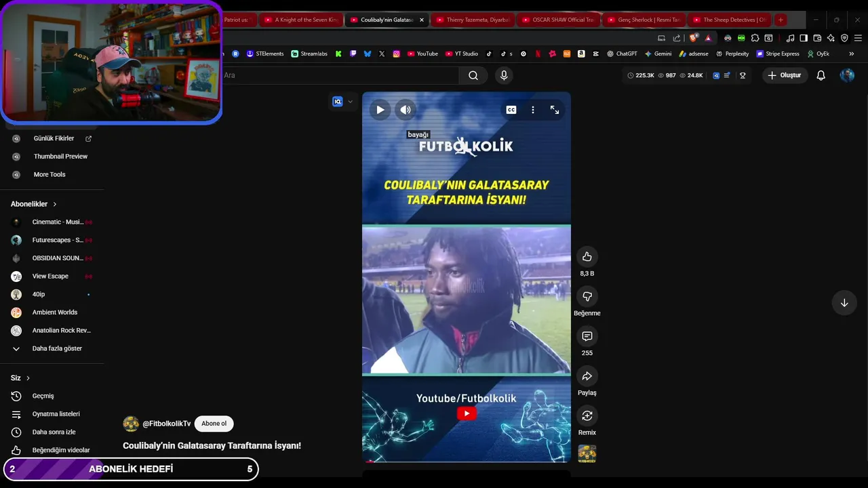This screenshot has width=868, height=488.
Task: Open the Streamlabs bookmark
Action: pos(309,54)
